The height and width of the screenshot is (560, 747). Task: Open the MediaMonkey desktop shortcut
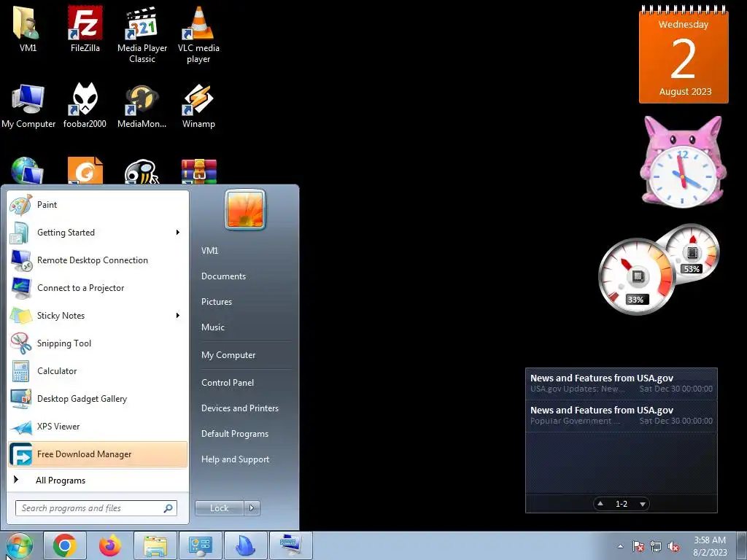point(142,106)
